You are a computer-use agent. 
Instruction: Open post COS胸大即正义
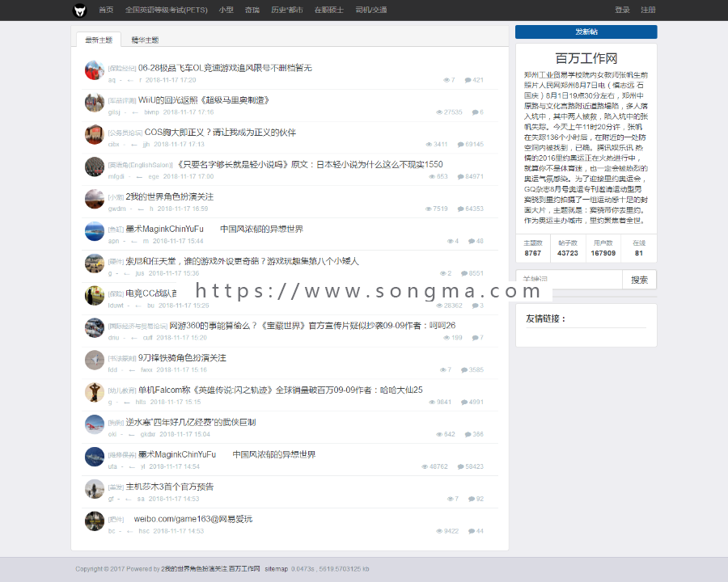coord(220,133)
